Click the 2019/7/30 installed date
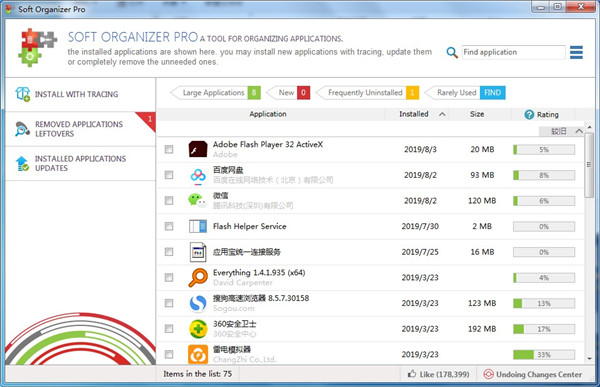Image resolution: width=600 pixels, height=387 pixels. [420, 226]
